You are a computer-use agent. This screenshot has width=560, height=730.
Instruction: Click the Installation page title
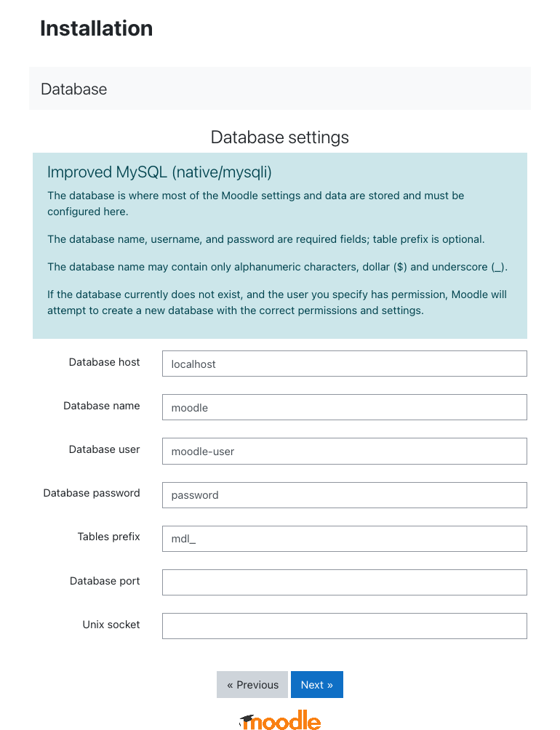tap(96, 28)
